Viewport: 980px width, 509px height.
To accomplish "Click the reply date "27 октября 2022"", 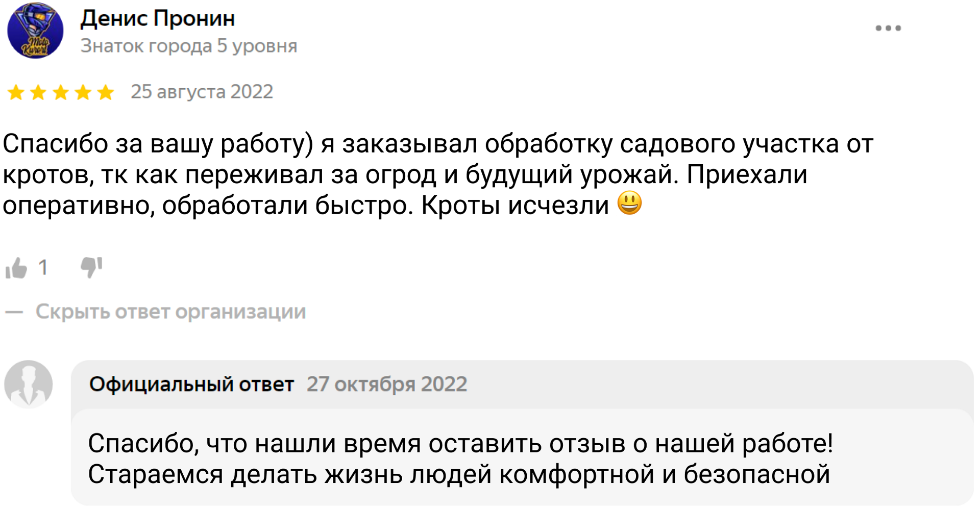I will 387,384.
